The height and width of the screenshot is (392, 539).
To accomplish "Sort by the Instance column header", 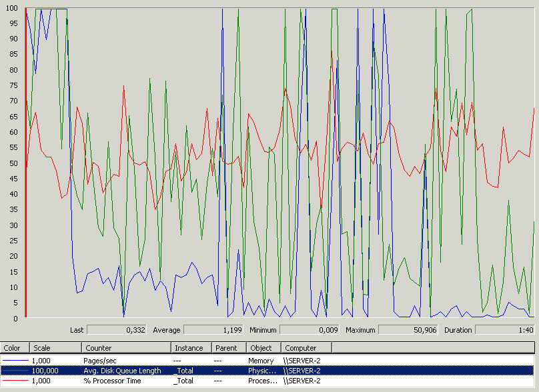I will point(191,348).
